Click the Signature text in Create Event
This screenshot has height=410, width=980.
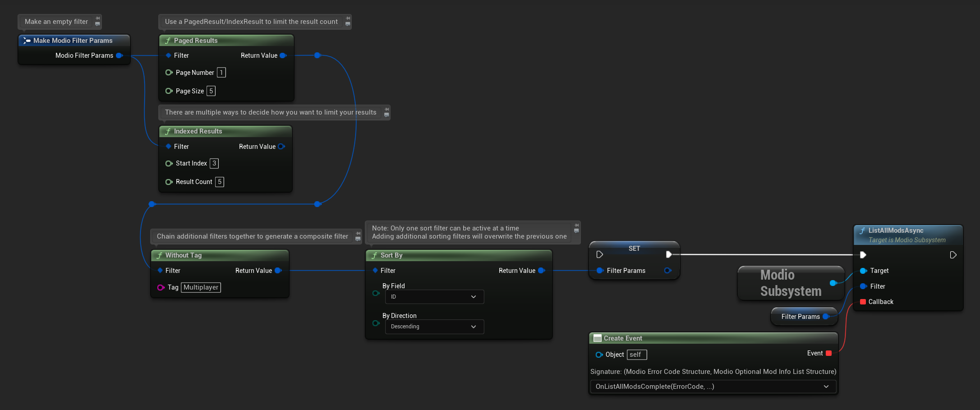click(713, 372)
